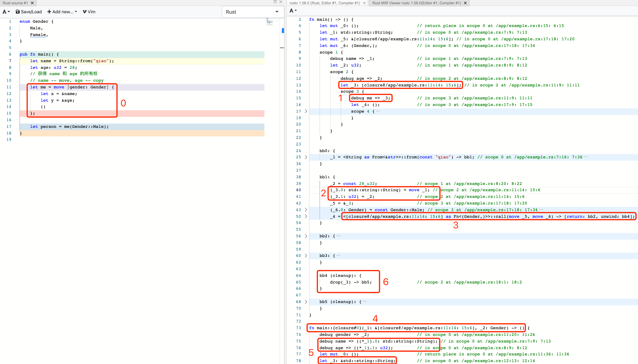
Task: Click the Save/Load button
Action: pyautogui.click(x=29, y=12)
